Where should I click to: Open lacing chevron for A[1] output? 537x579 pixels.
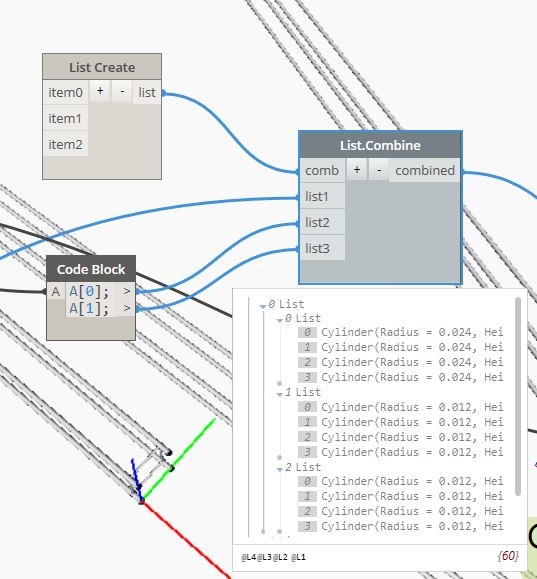(127, 308)
